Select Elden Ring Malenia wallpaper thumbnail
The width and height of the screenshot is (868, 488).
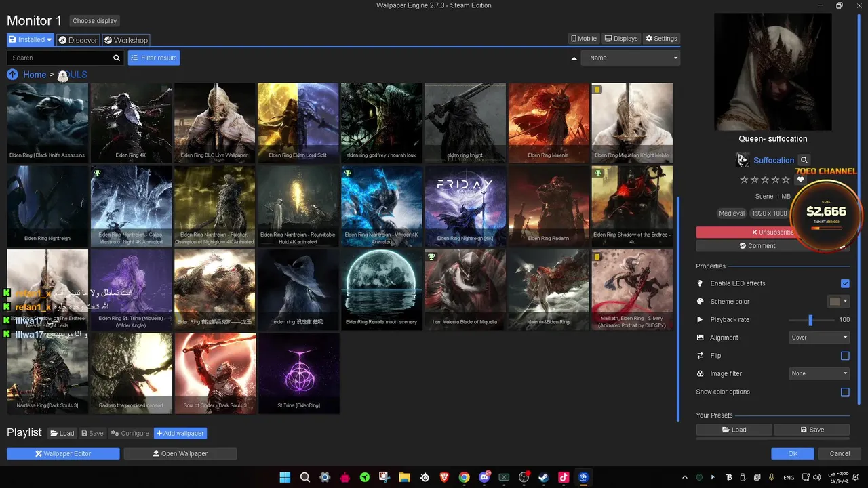[549, 123]
